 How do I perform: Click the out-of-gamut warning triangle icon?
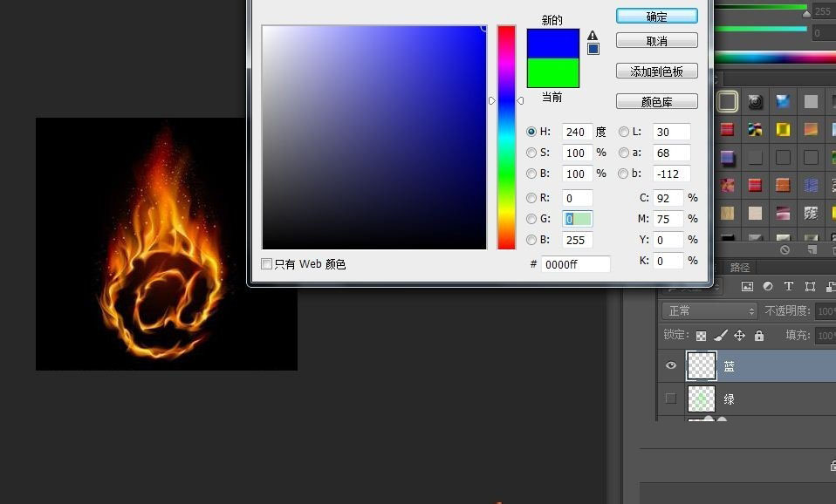click(593, 36)
